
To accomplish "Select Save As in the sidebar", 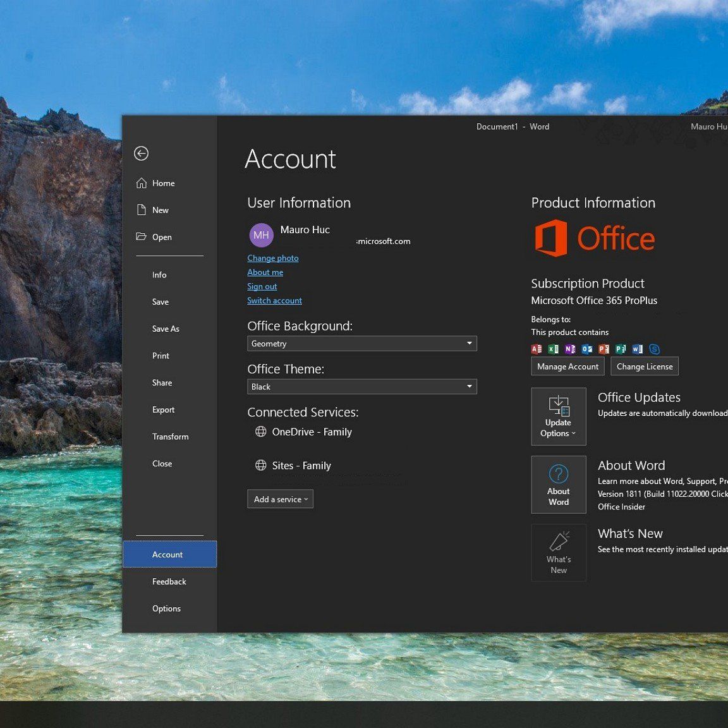I will point(166,329).
